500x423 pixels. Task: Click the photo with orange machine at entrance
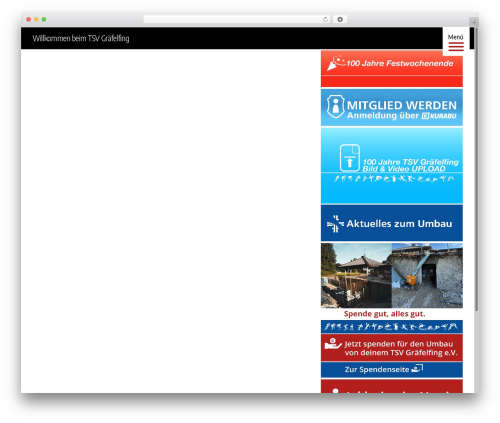(427, 275)
